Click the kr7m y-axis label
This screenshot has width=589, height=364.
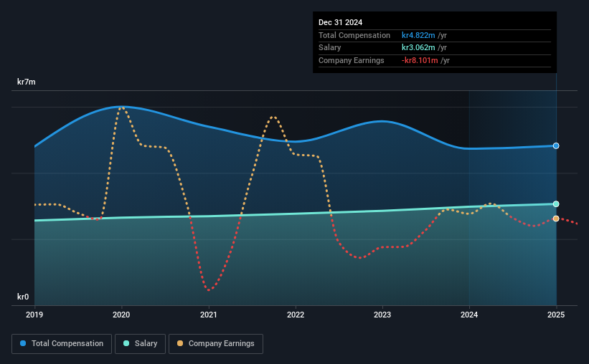[x=27, y=82]
